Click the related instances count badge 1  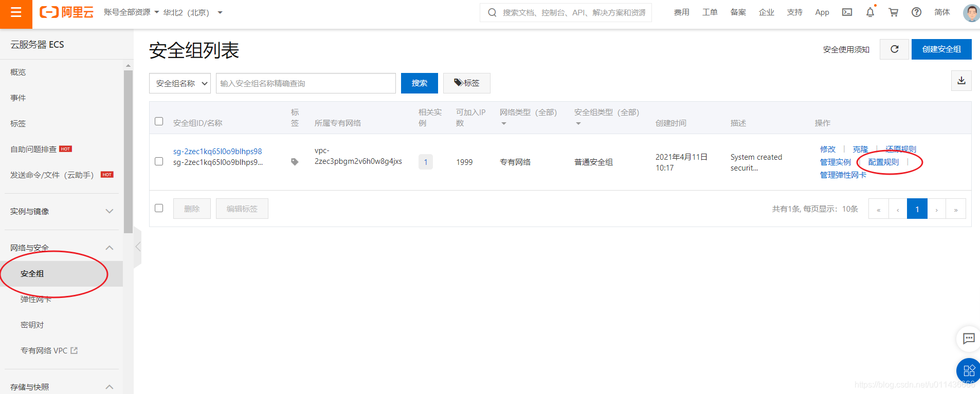coord(425,162)
